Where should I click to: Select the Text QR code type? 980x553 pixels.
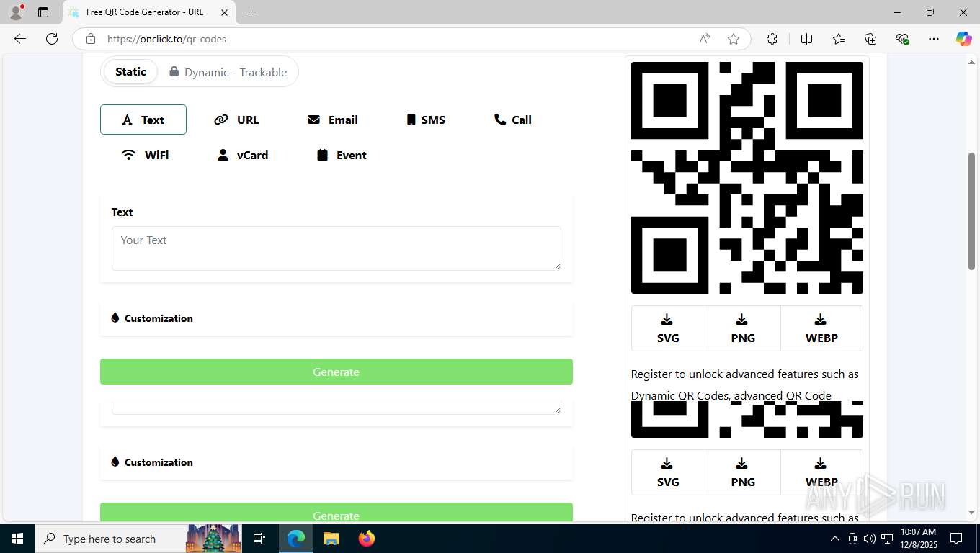pos(143,120)
